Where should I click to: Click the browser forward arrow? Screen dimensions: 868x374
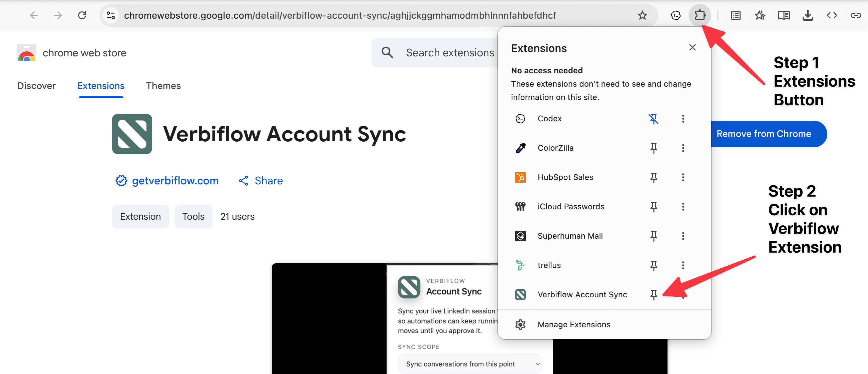(58, 15)
